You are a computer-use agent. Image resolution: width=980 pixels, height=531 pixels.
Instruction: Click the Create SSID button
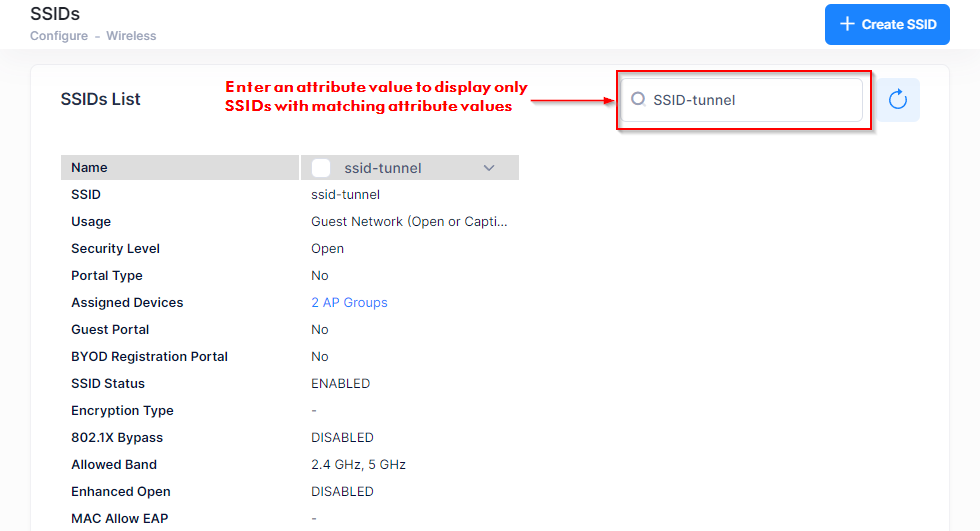(887, 24)
